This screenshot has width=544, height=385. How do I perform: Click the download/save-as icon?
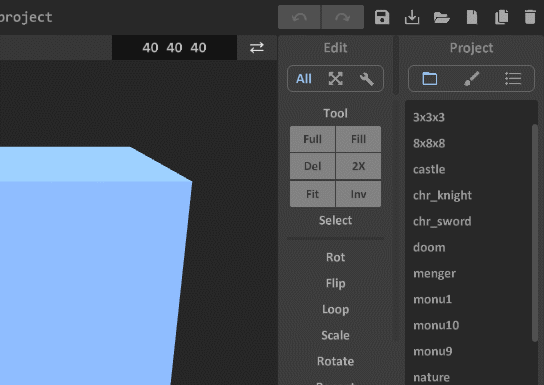[x=412, y=17]
